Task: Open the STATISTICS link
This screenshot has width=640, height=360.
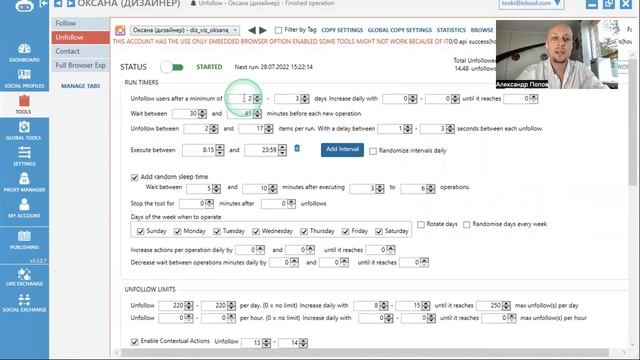Action: [451, 30]
